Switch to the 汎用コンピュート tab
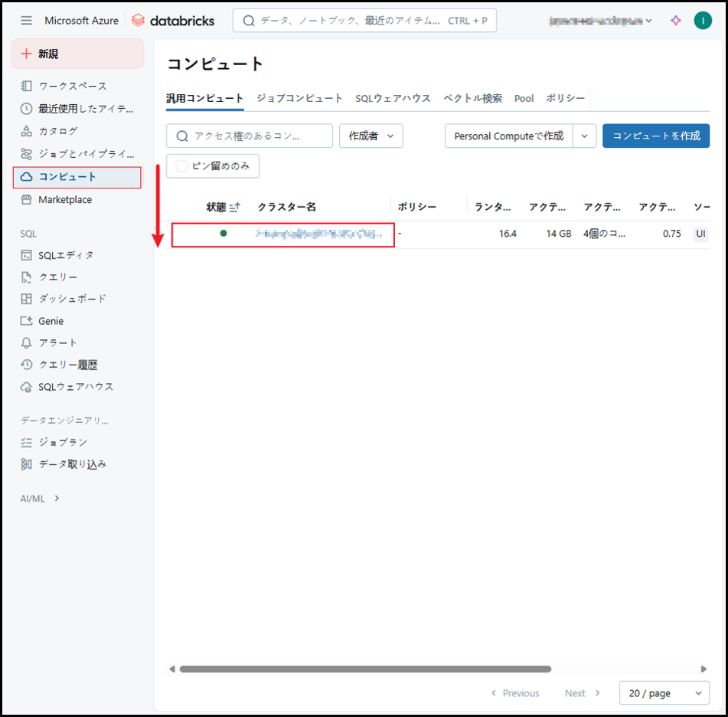Image resolution: width=728 pixels, height=717 pixels. pos(204,99)
